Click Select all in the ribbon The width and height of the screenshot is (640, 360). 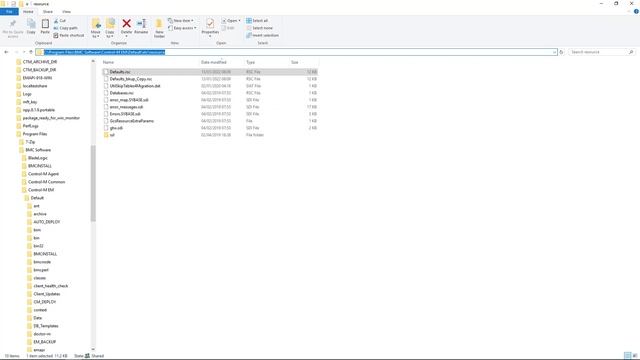[x=257, y=20]
